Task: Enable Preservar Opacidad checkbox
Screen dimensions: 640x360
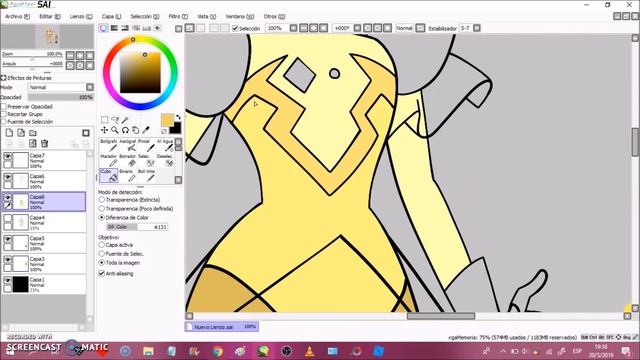Action: pyautogui.click(x=4, y=107)
